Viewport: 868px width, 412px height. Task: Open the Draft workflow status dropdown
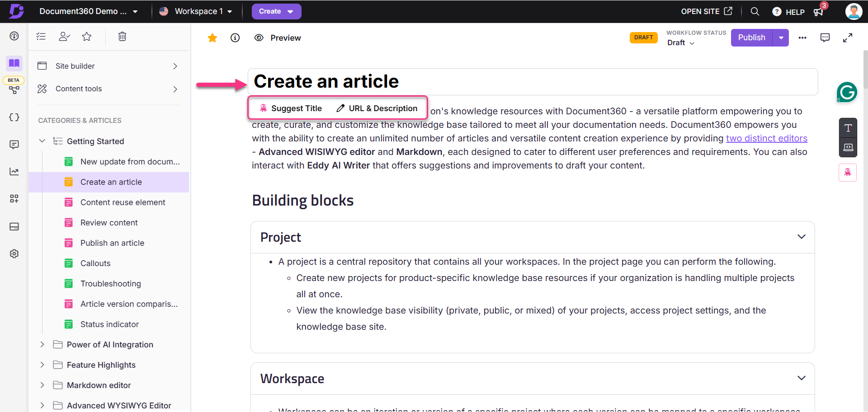(680, 42)
